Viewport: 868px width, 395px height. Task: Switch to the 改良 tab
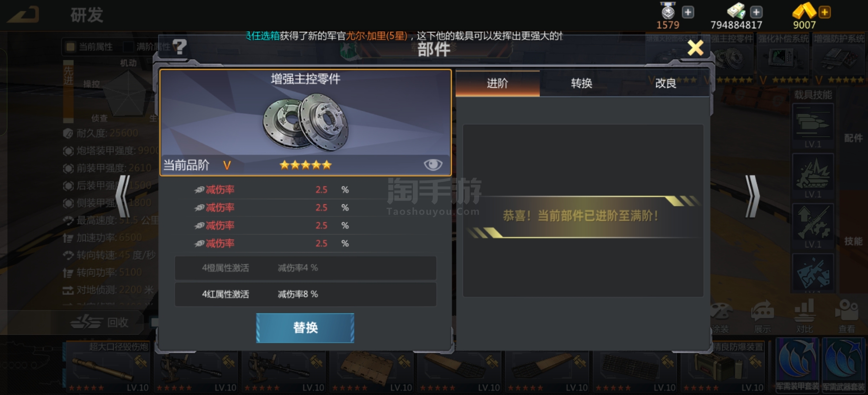[666, 83]
